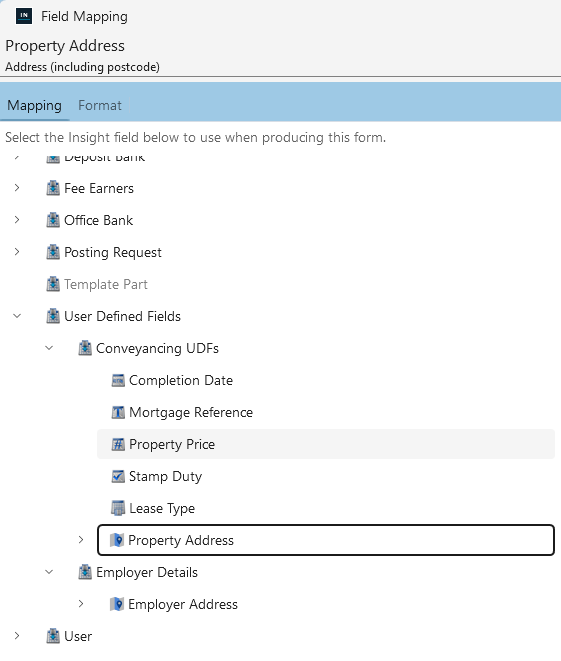561x661 pixels.
Task: Expand the Property Address sub-fields
Action: (x=81, y=540)
